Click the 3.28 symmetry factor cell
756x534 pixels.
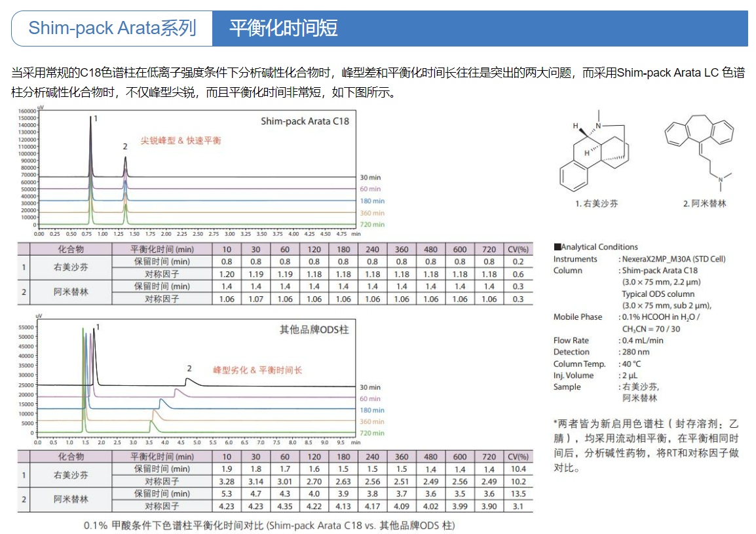click(227, 482)
